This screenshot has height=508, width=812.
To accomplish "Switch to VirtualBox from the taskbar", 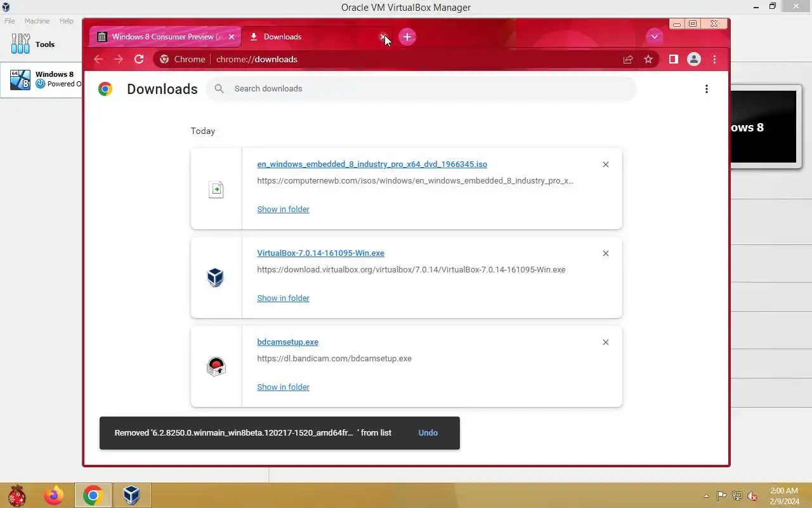I will (131, 495).
